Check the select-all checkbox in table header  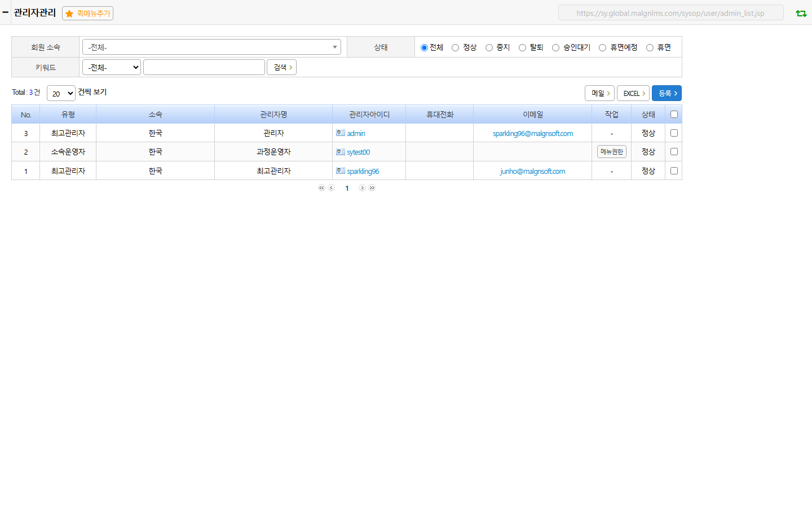coord(674,115)
